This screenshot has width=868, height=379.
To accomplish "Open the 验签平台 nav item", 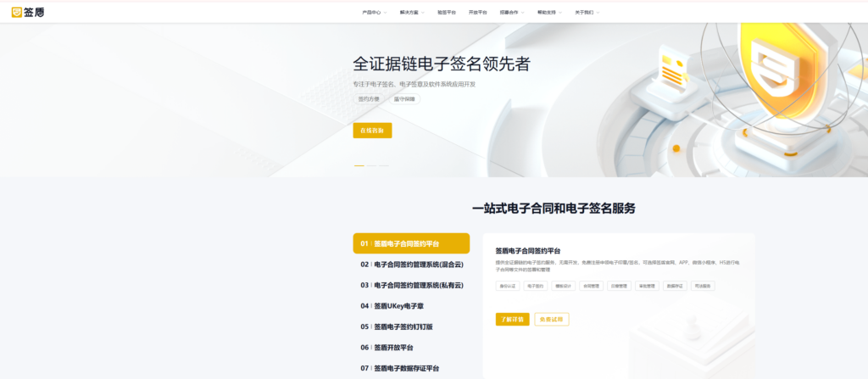I will (x=447, y=13).
